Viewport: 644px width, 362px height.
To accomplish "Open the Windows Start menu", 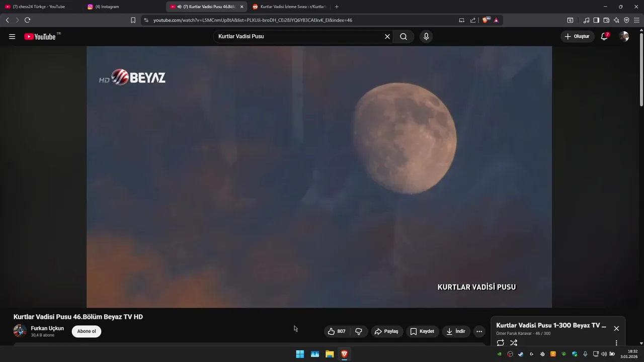I will coord(300,354).
